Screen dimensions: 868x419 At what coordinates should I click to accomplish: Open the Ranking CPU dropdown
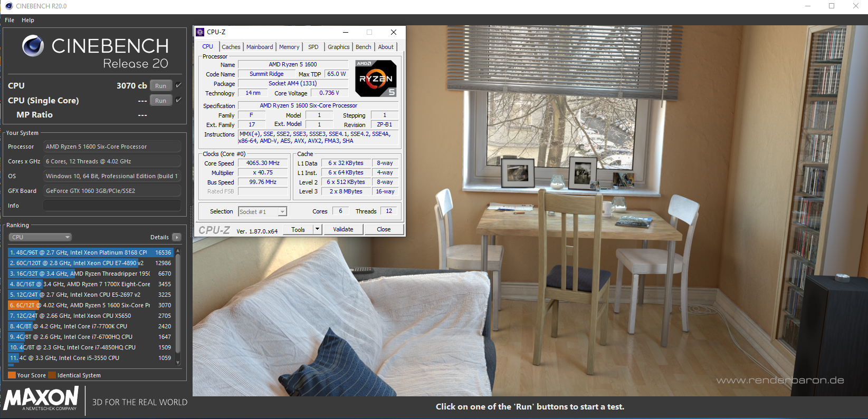pos(40,237)
